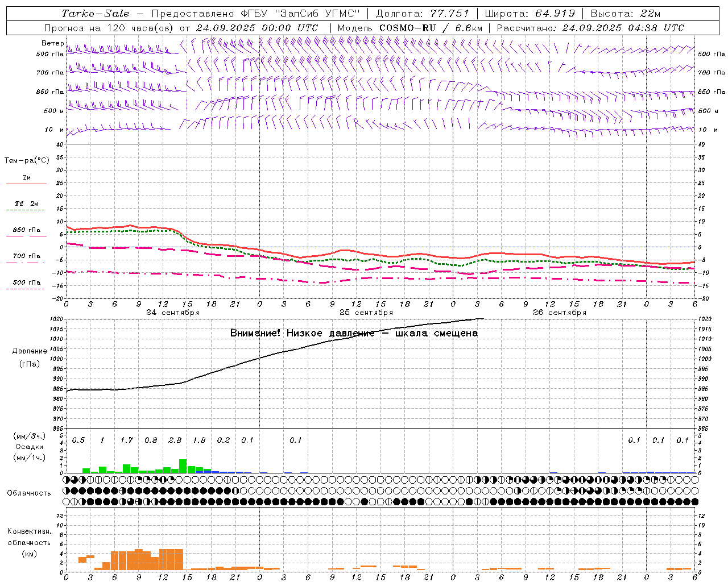Click the red '2м' temperature legend line
Screen dimensions: 728x582
point(26,184)
